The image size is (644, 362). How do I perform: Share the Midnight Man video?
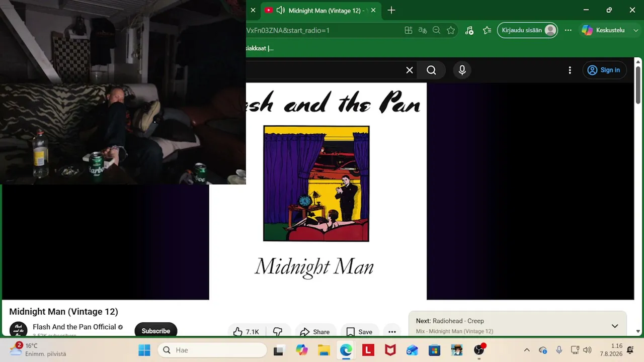point(315,331)
